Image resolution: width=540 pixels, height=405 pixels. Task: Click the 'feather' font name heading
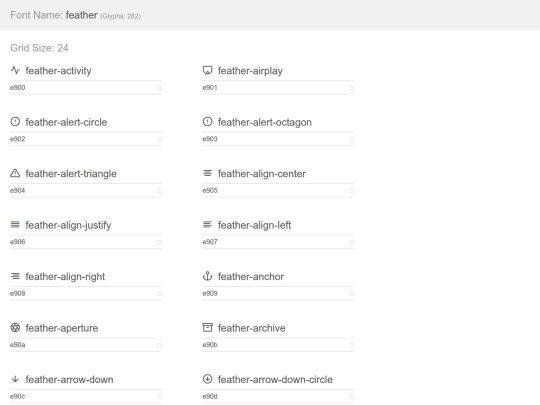82,15
